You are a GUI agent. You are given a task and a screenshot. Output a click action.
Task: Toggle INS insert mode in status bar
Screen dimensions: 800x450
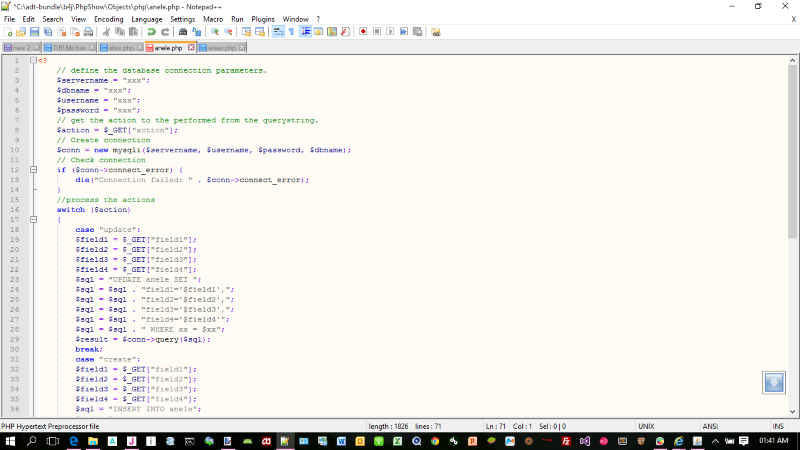[x=777, y=426]
